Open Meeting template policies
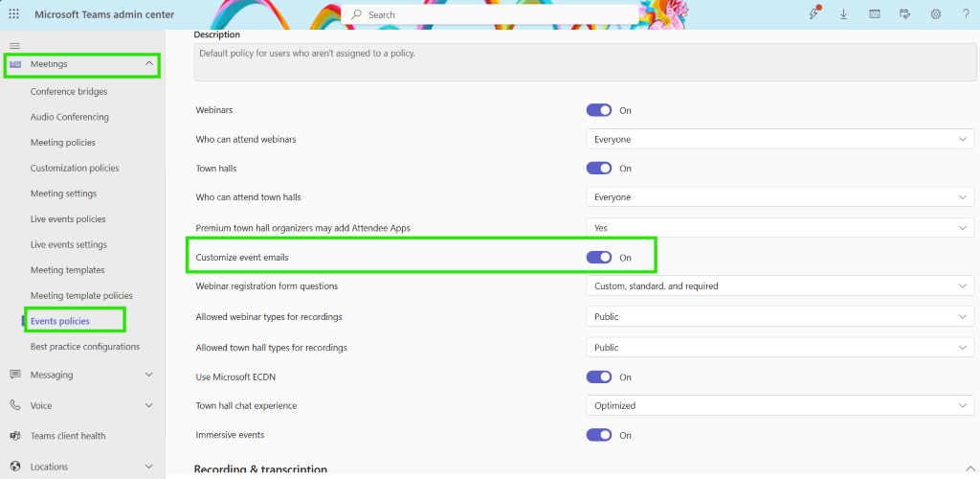Screen dimensions: 980x479 coord(81,296)
